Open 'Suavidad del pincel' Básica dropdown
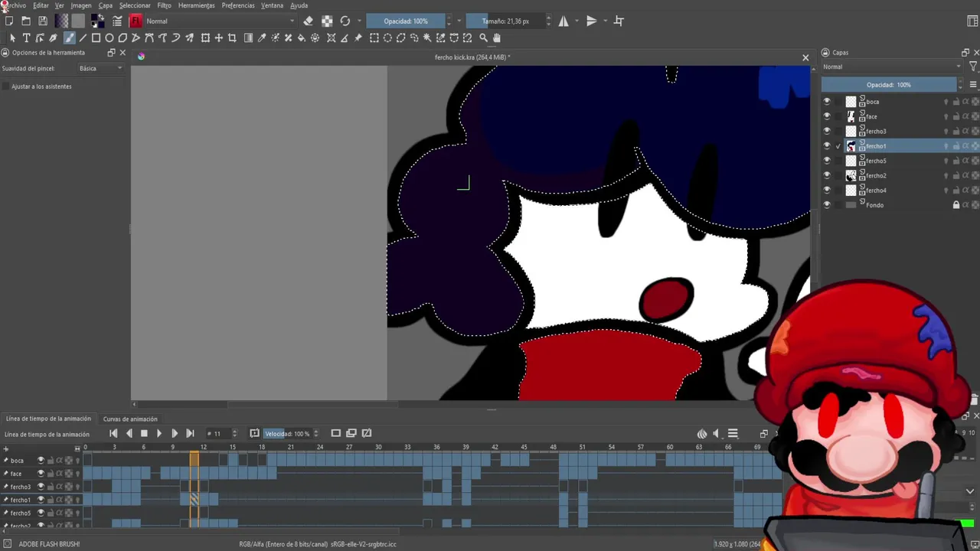The height and width of the screenshot is (551, 980). point(100,68)
